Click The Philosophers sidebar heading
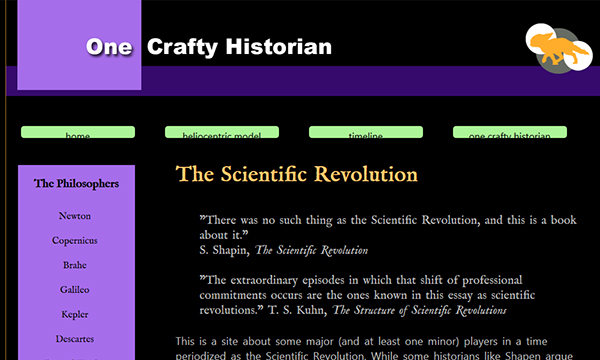Viewport: 600px width, 360px height. (x=76, y=184)
